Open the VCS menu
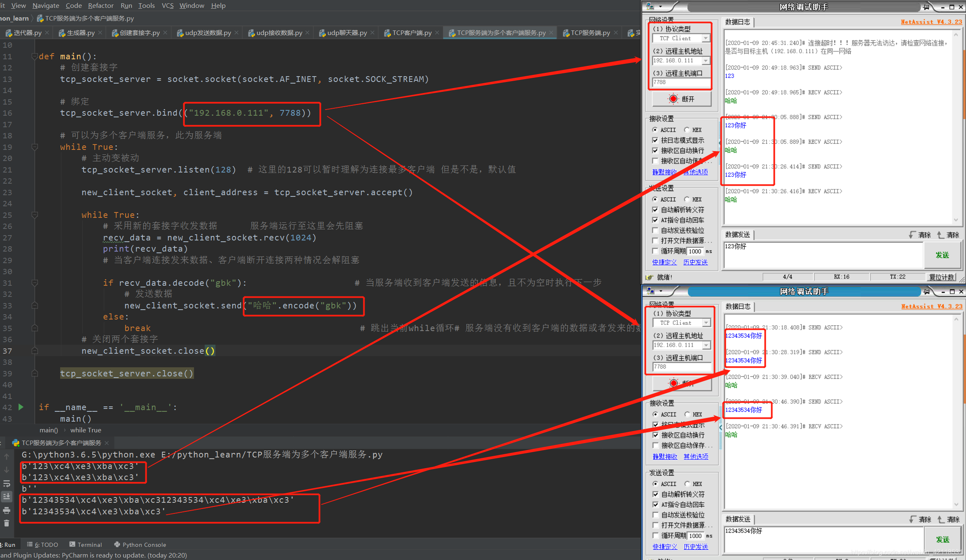This screenshot has width=966, height=560. [x=167, y=5]
